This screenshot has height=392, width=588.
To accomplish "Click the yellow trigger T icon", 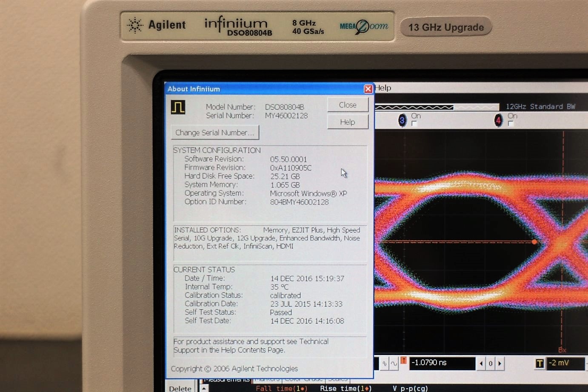I will tap(539, 363).
